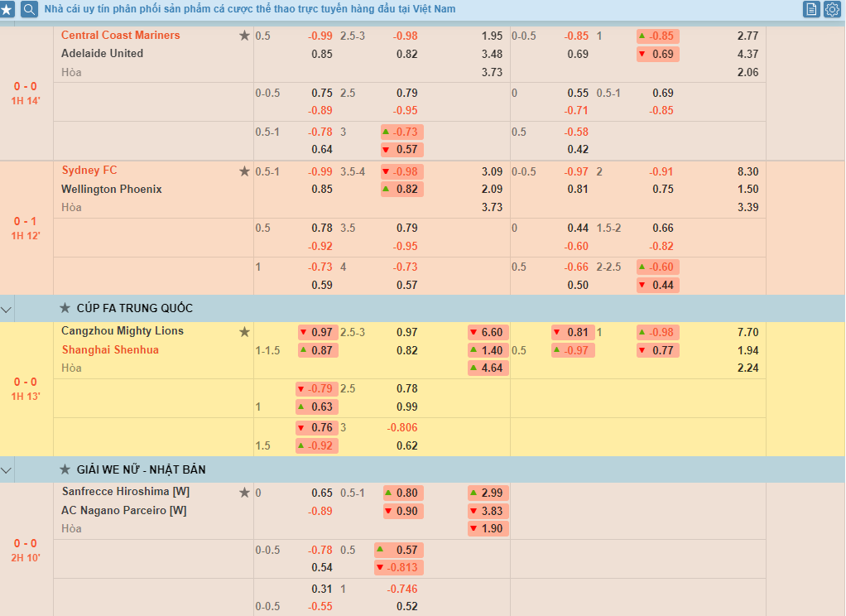Toggle star for GIẢI WE NỮ - NHẬT BẢN league
Screen dimensions: 846x616
pyautogui.click(x=65, y=469)
